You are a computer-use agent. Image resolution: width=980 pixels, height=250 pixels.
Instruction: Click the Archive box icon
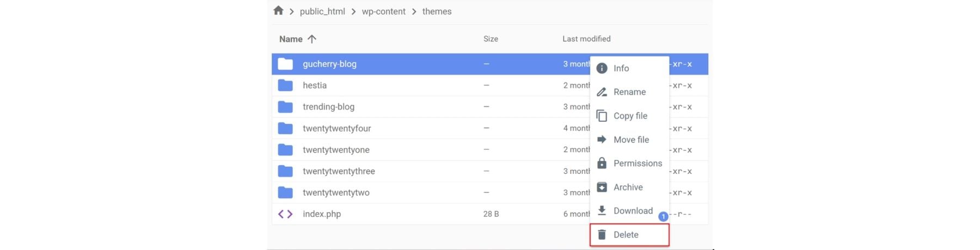602,187
